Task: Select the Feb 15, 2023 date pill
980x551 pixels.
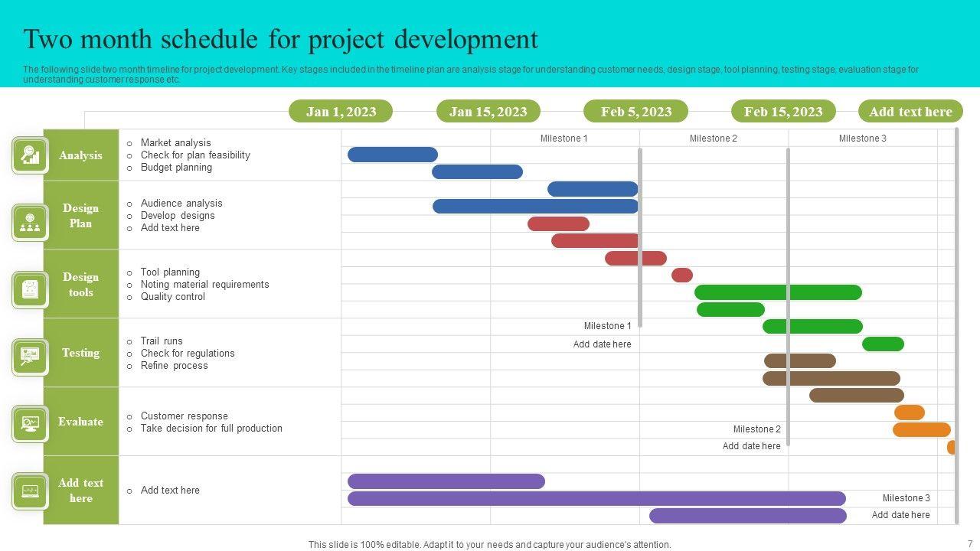Action: pyautogui.click(x=783, y=112)
